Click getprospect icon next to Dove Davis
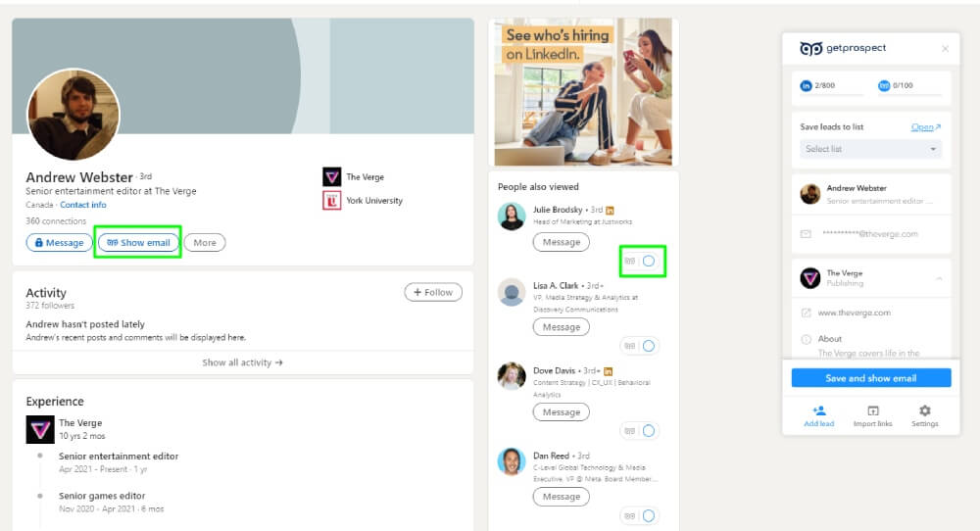This screenshot has height=531, width=980. coord(630,431)
